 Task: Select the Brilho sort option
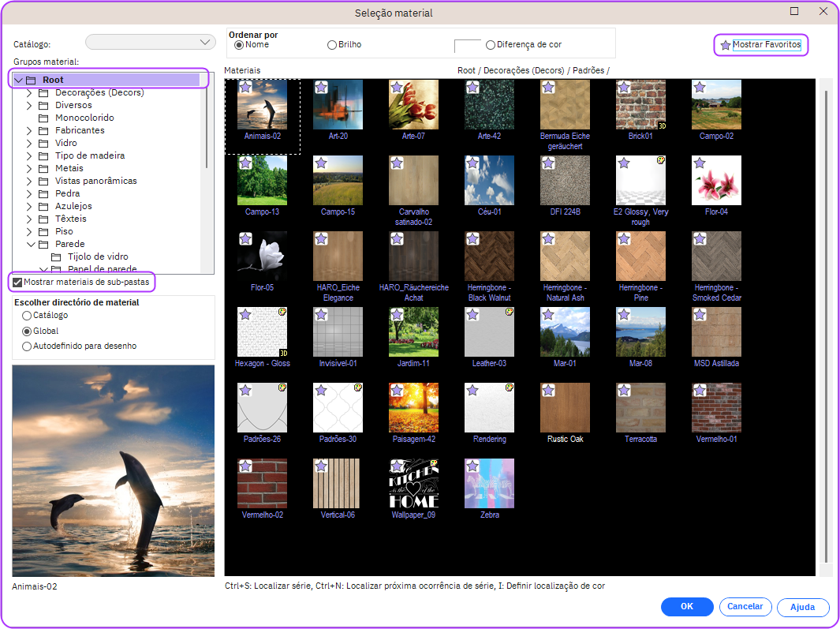332,45
